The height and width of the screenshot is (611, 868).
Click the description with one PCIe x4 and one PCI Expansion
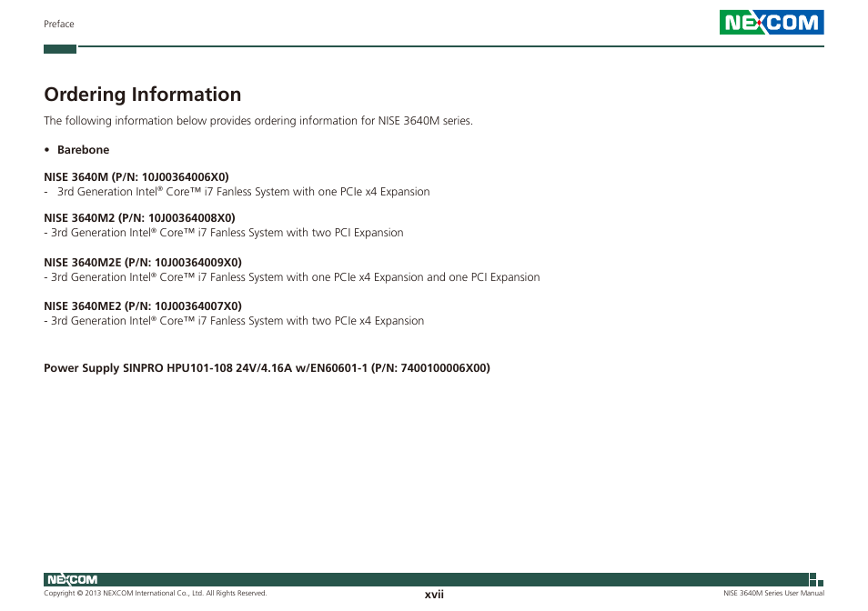292,277
